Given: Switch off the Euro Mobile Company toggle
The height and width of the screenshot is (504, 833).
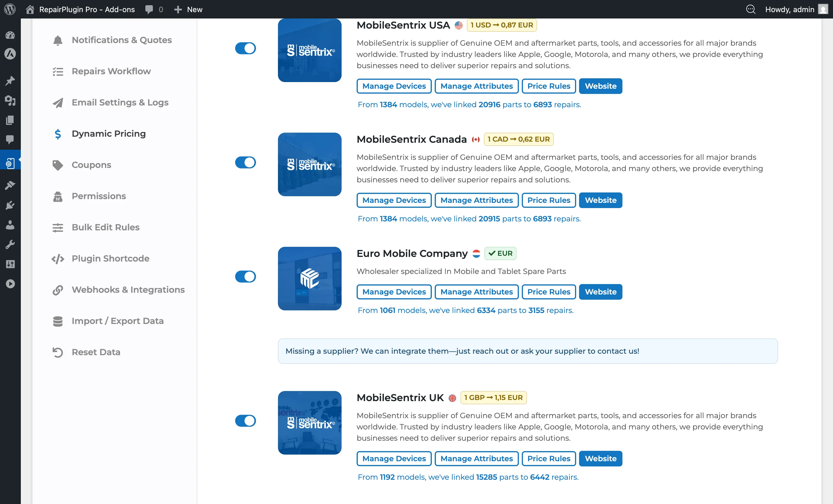Looking at the screenshot, I should click(x=246, y=277).
